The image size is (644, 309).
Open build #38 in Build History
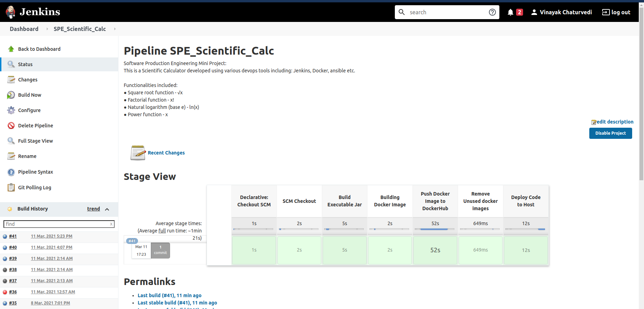[13, 270]
